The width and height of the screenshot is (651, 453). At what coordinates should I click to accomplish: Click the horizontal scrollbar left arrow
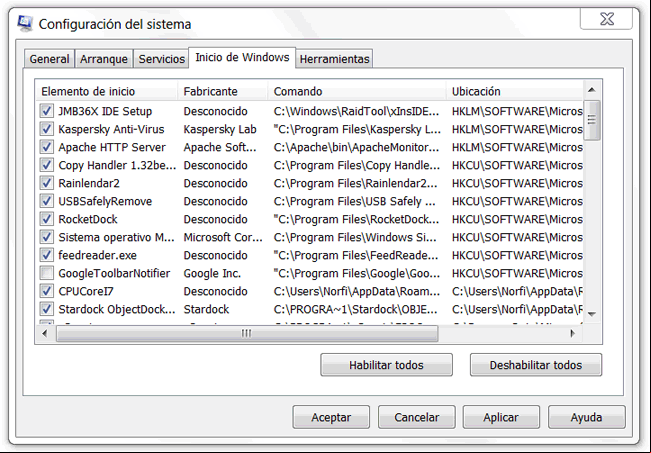[45, 333]
